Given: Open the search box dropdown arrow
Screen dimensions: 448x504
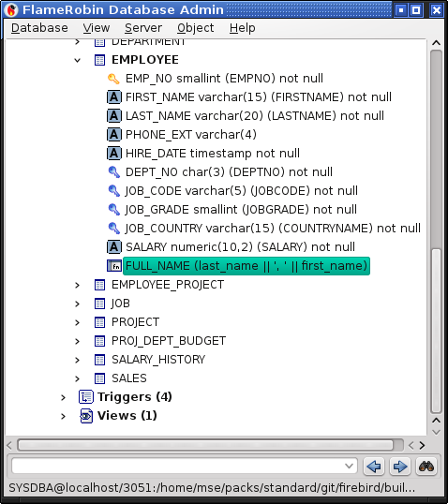Looking at the screenshot, I should pos(349,466).
